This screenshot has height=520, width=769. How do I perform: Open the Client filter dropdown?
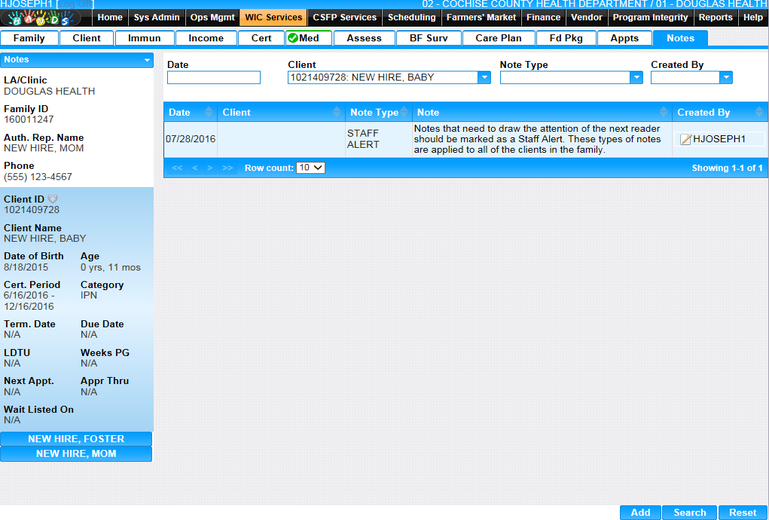484,78
